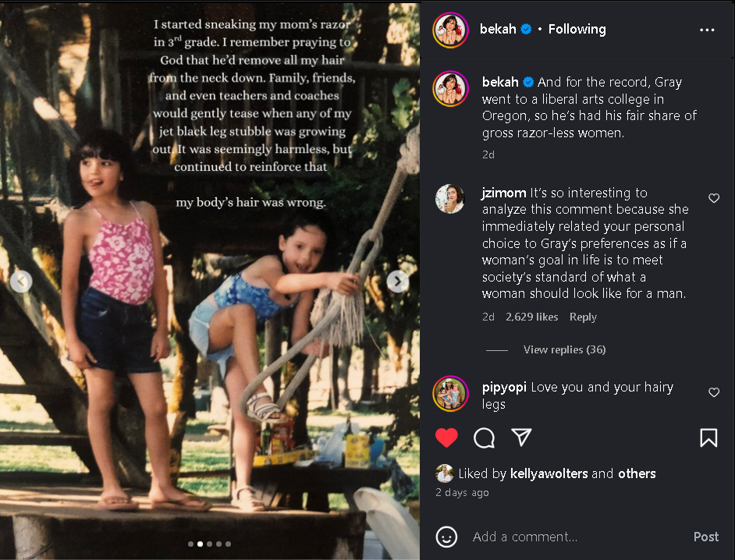735x560 pixels.
Task: Open the emoji picker smiley icon
Action: click(446, 537)
